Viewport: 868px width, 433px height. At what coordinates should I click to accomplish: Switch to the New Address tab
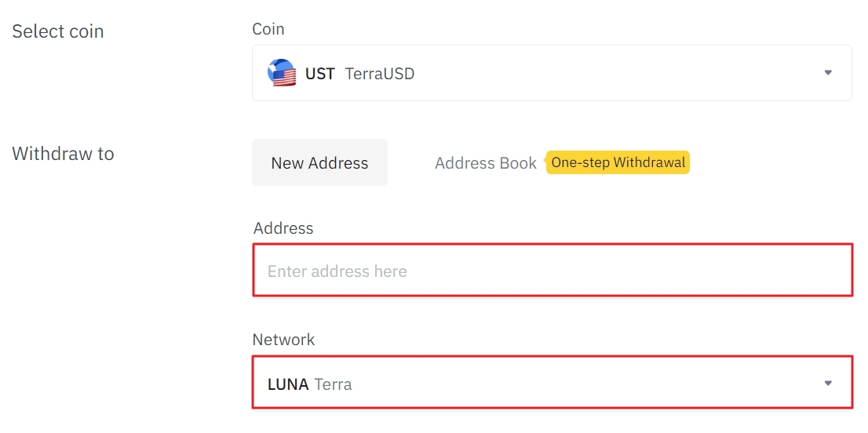(319, 163)
